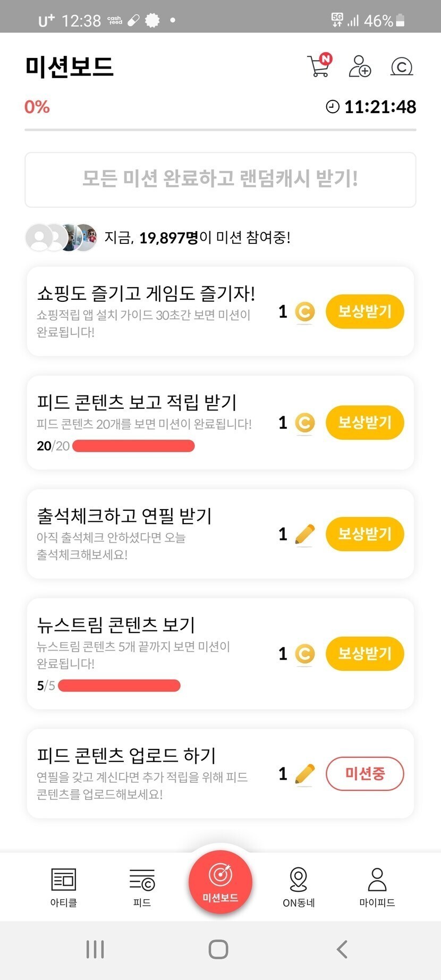Image resolution: width=441 pixels, height=980 pixels.
Task: Go to the 마이피드 tab
Action: (377, 886)
